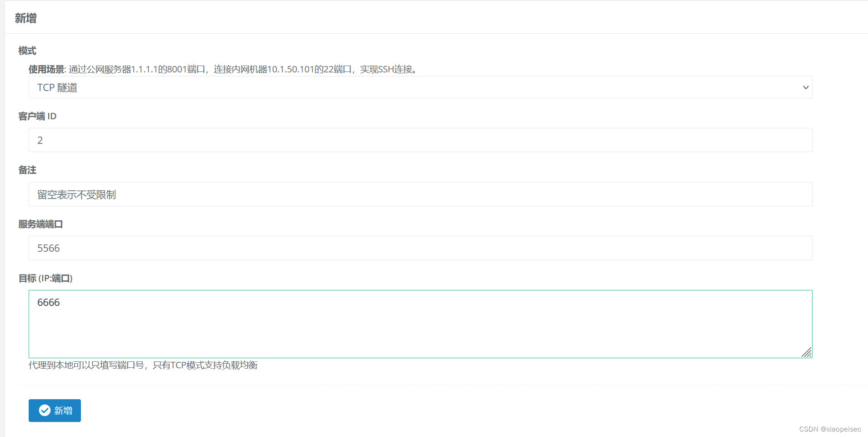Focus the 备注 remark input field

[x=420, y=194]
